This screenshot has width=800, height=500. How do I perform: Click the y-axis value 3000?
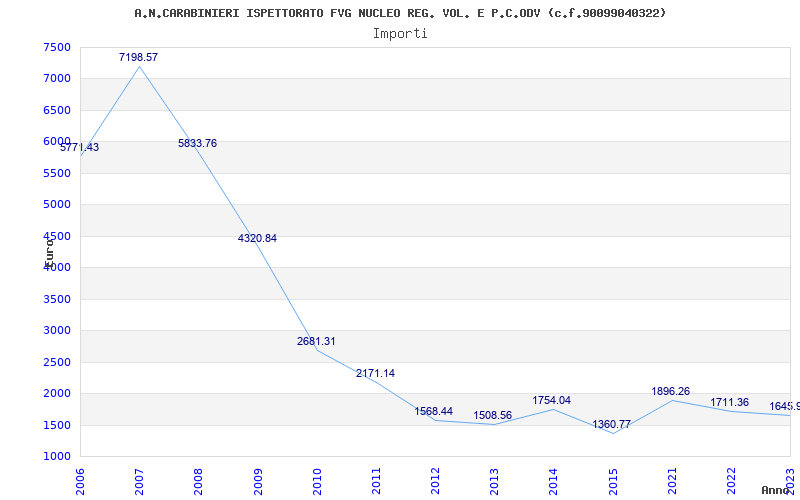(x=57, y=331)
